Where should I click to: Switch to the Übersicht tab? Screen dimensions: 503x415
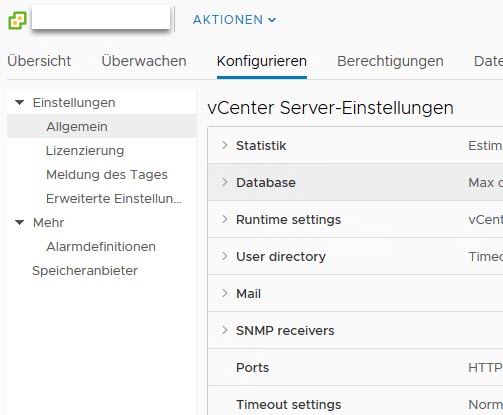[39, 61]
